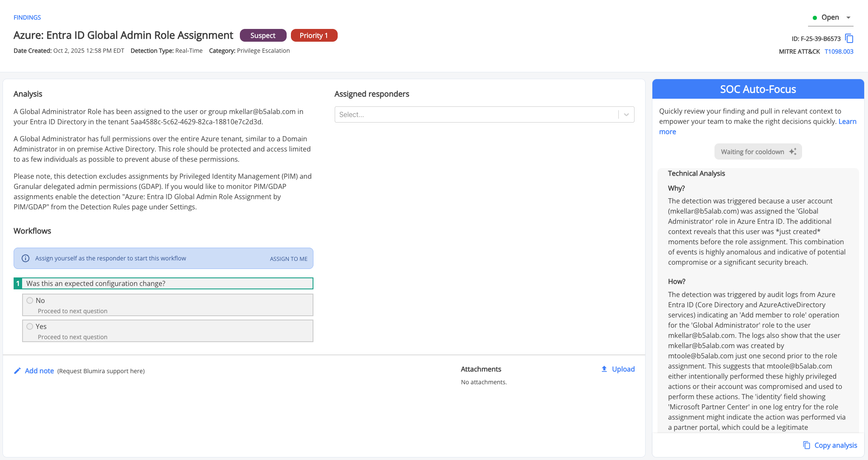
Task: Click the pencil icon beside Add note
Action: (x=17, y=371)
